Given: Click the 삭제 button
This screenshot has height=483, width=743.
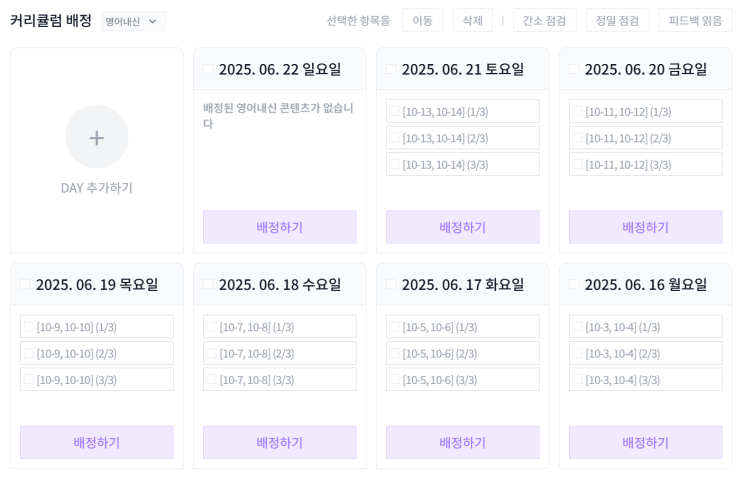Looking at the screenshot, I should (472, 20).
